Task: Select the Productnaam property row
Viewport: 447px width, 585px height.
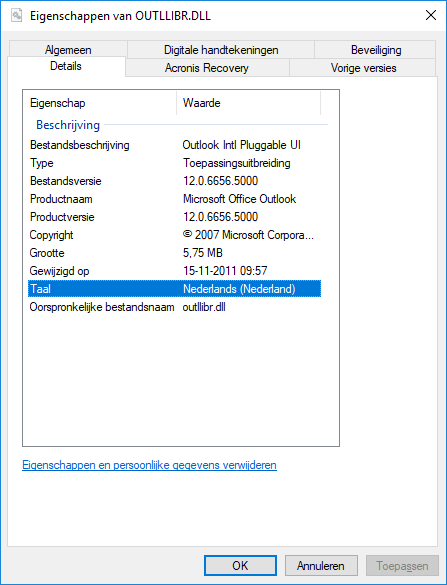Action: pyautogui.click(x=175, y=199)
